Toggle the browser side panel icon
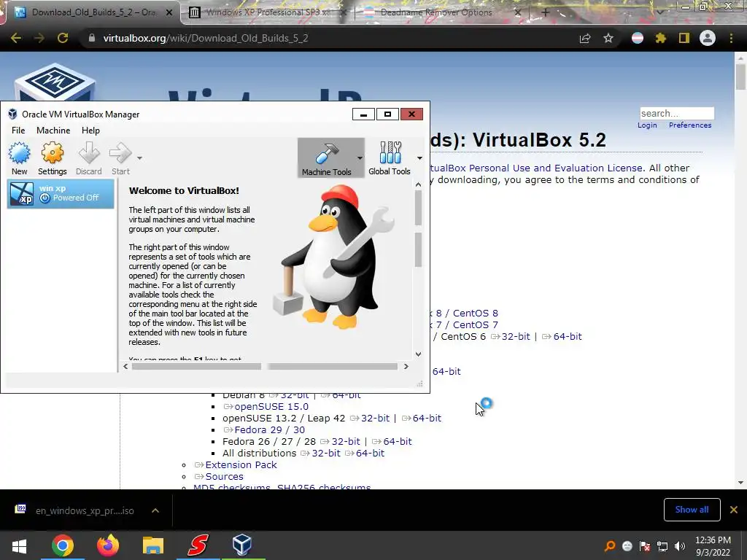 pos(684,38)
